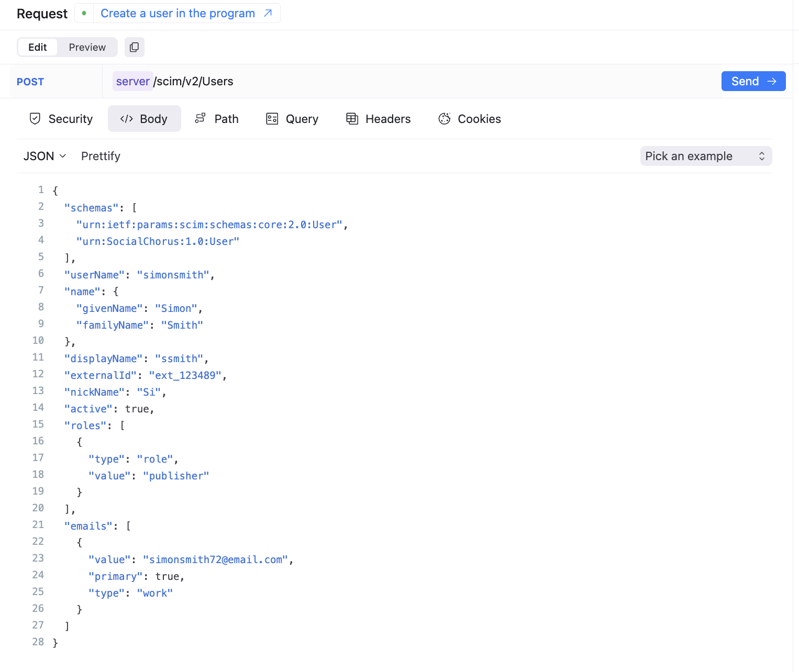The width and height of the screenshot is (799, 672).
Task: Open the Pick an example dropdown
Action: (705, 156)
